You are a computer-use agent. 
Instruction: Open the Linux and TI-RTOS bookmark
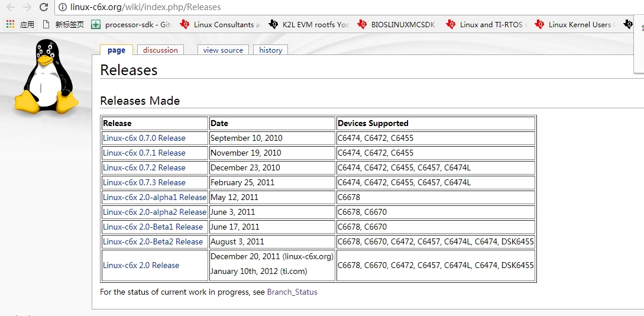[x=485, y=24]
